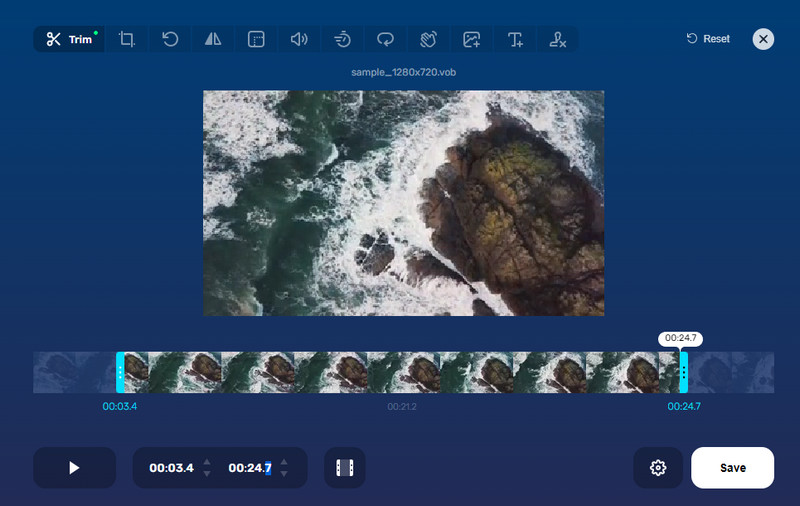Viewport: 800px width, 506px height.
Task: Open the Remove logo tool
Action: (x=558, y=39)
